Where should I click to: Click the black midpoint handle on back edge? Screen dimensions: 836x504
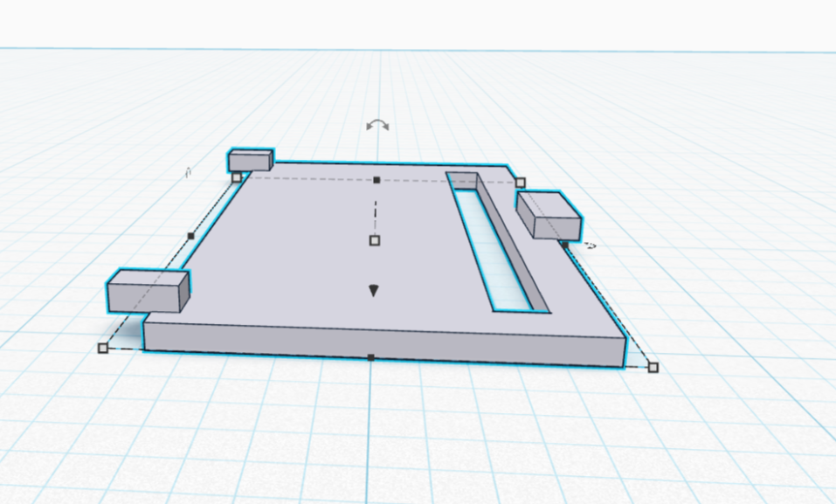point(377,180)
